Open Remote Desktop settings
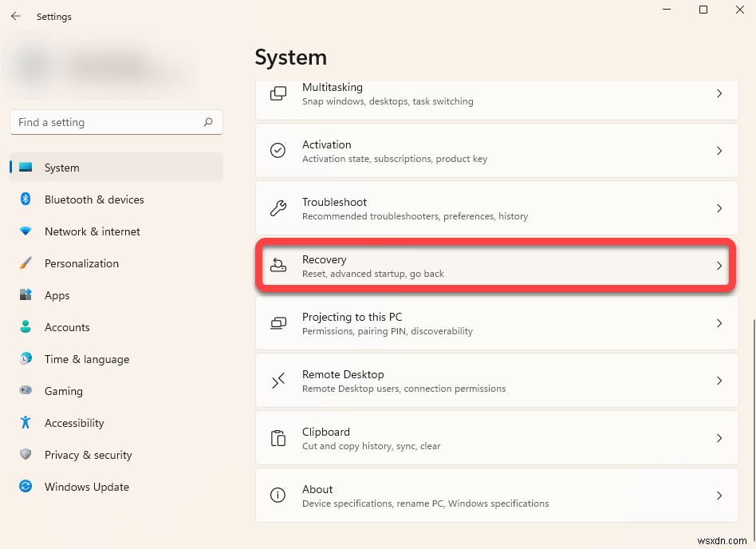This screenshot has width=756, height=549. pyautogui.click(x=496, y=381)
